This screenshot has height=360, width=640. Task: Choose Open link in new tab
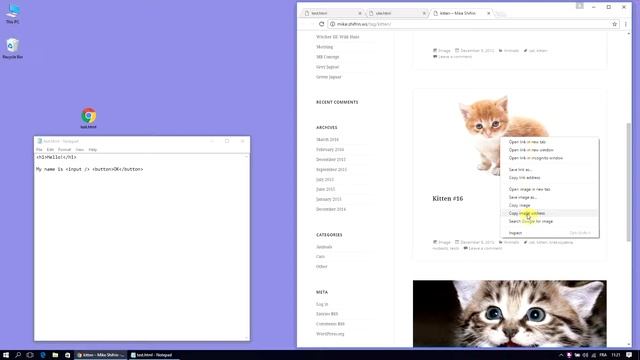[x=549, y=142]
